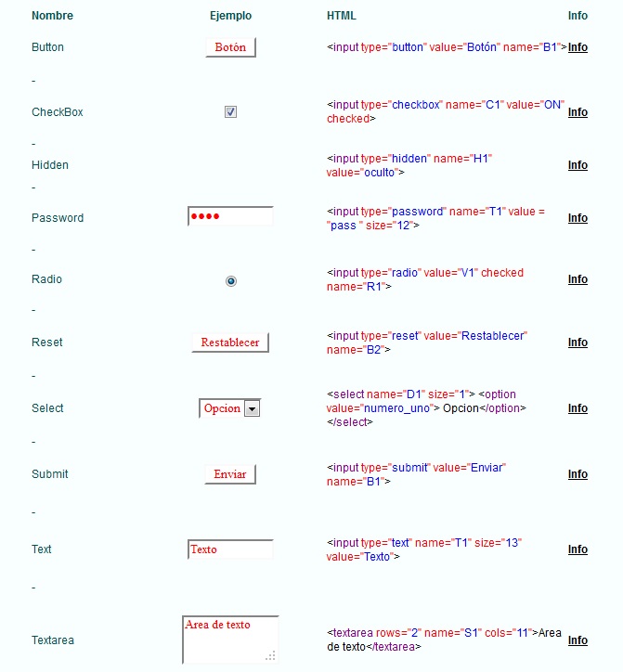
Task: Open Info link for Reset row
Action: click(x=578, y=342)
